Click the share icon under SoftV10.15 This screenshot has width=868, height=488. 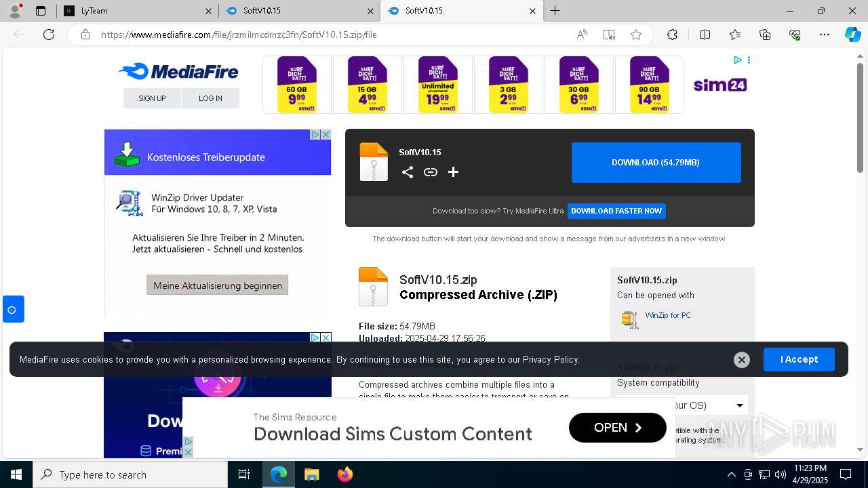point(408,172)
